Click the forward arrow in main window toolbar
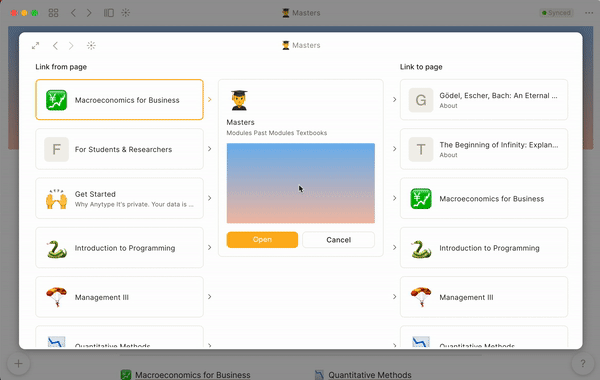Screen dimensions: 600x380 [x=89, y=13]
